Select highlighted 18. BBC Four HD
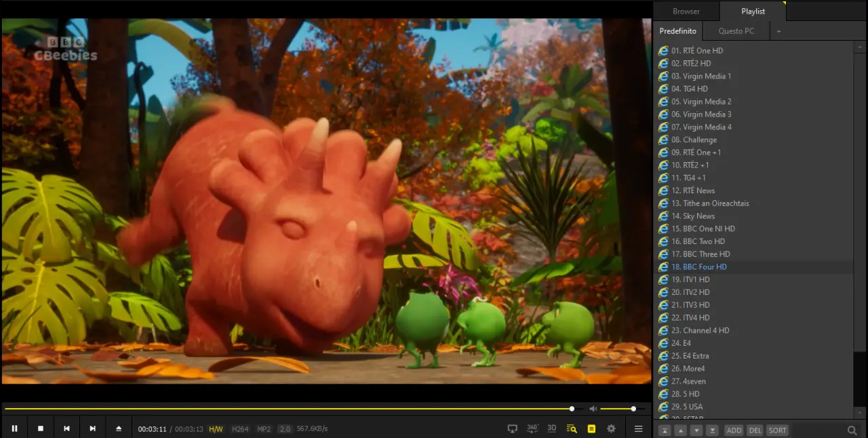This screenshot has width=868, height=438. point(754,266)
